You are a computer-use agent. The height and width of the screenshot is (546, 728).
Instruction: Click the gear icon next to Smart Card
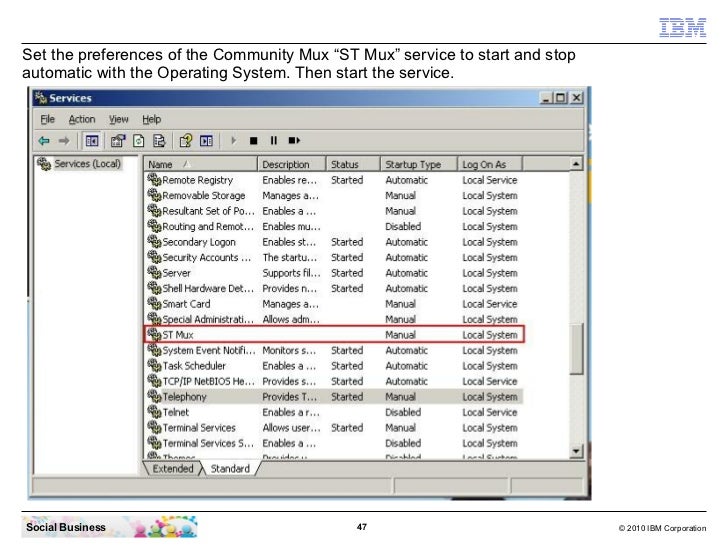[x=154, y=303]
